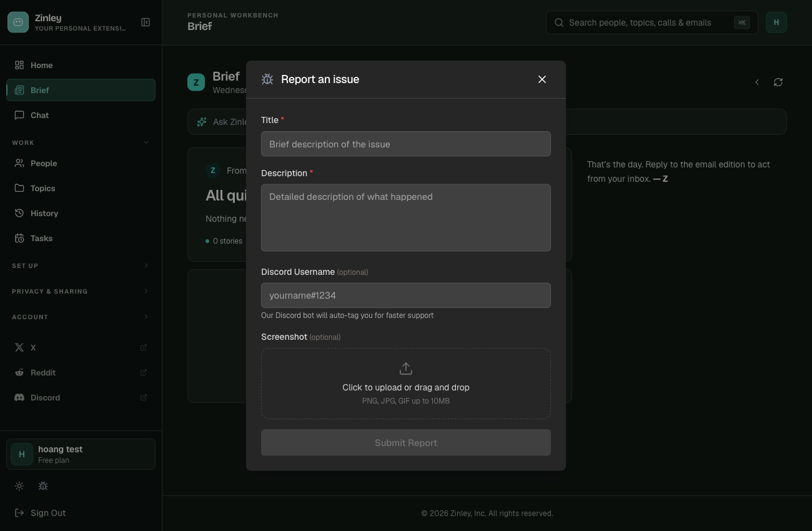Viewport: 812px width, 531px height.
Task: Focus the issue Title input
Action: point(406,144)
